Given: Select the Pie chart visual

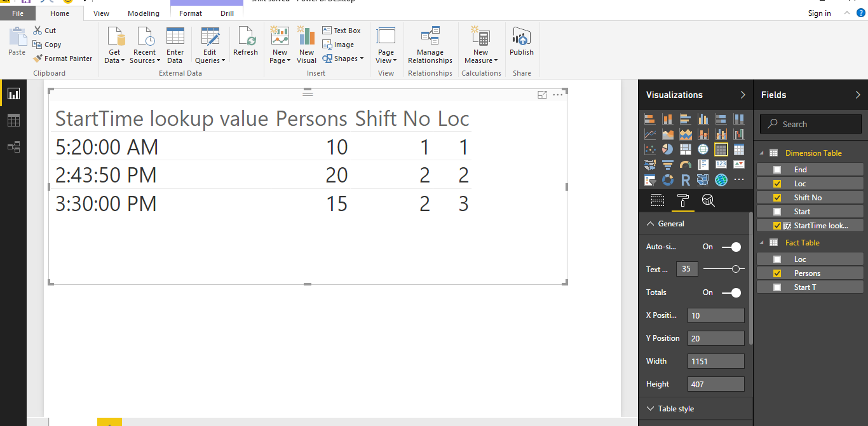Looking at the screenshot, I should pyautogui.click(x=667, y=149).
